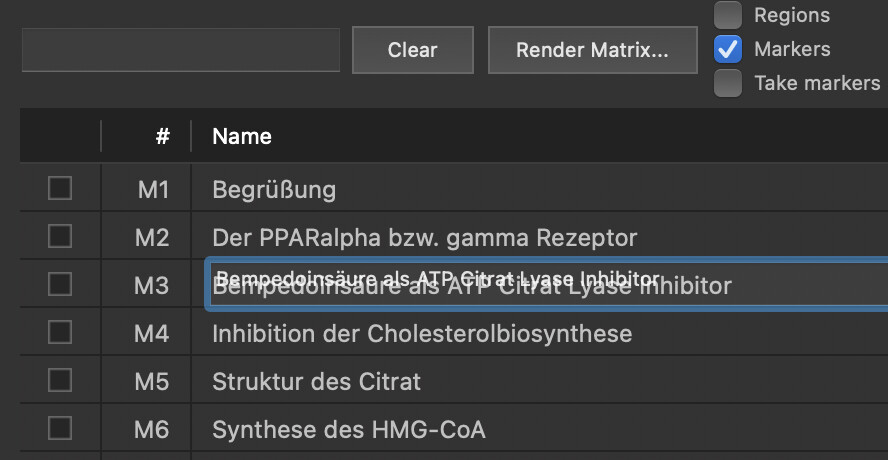Select the Synthese des HMG-CoA marker
Screen dimensions: 888x460
pos(348,429)
